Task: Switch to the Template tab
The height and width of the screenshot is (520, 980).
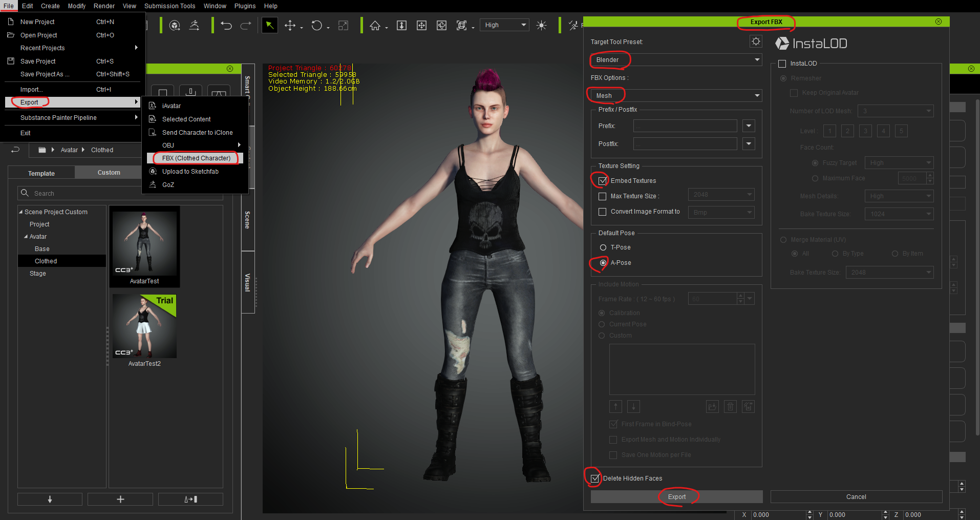Action: (41, 173)
